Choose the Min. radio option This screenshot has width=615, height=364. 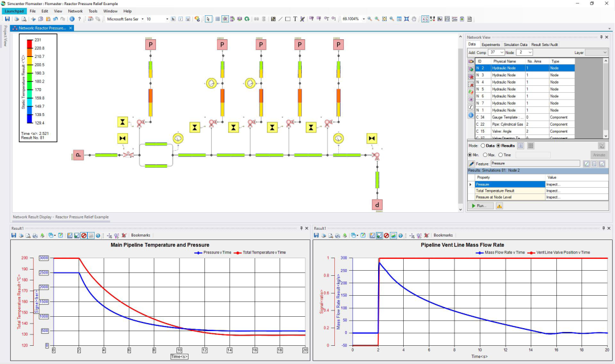470,155
